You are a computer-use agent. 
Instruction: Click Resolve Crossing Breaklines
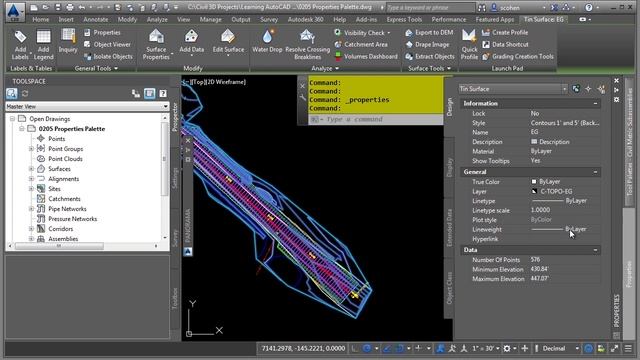[308, 45]
